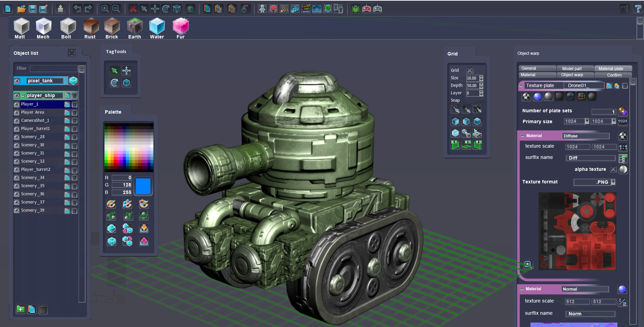Click the undo arrow in toolbar

click(x=78, y=9)
